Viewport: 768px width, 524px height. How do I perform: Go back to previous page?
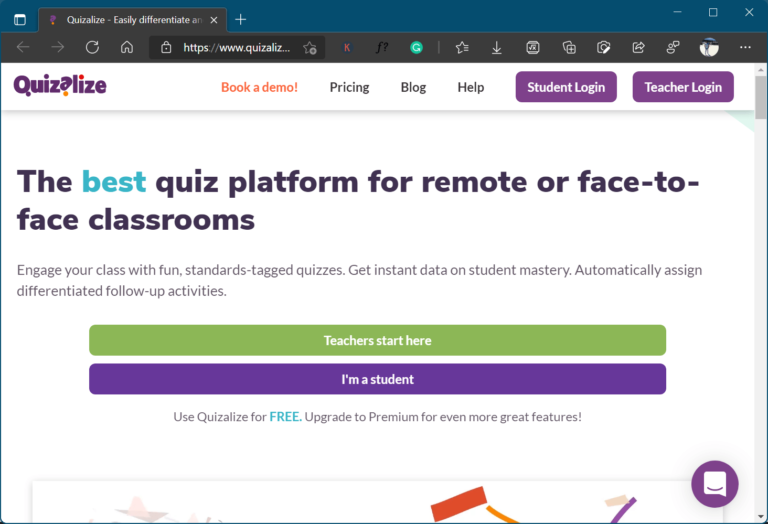[x=23, y=48]
